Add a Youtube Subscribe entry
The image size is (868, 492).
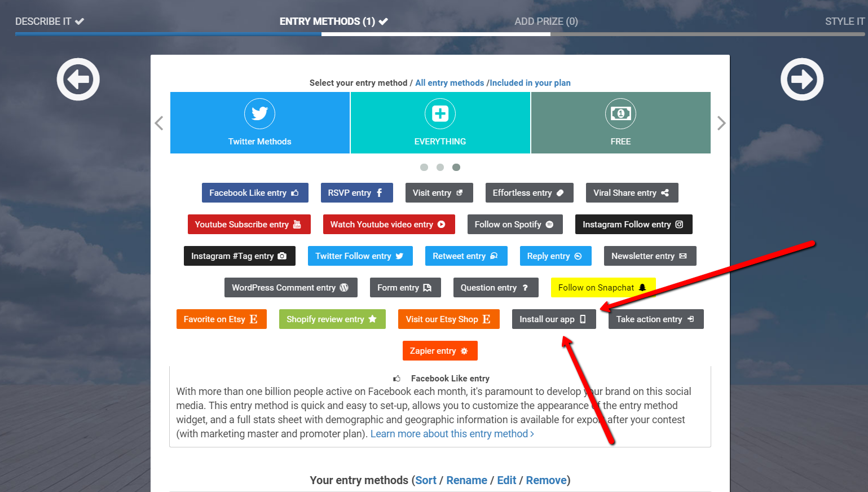pos(249,225)
